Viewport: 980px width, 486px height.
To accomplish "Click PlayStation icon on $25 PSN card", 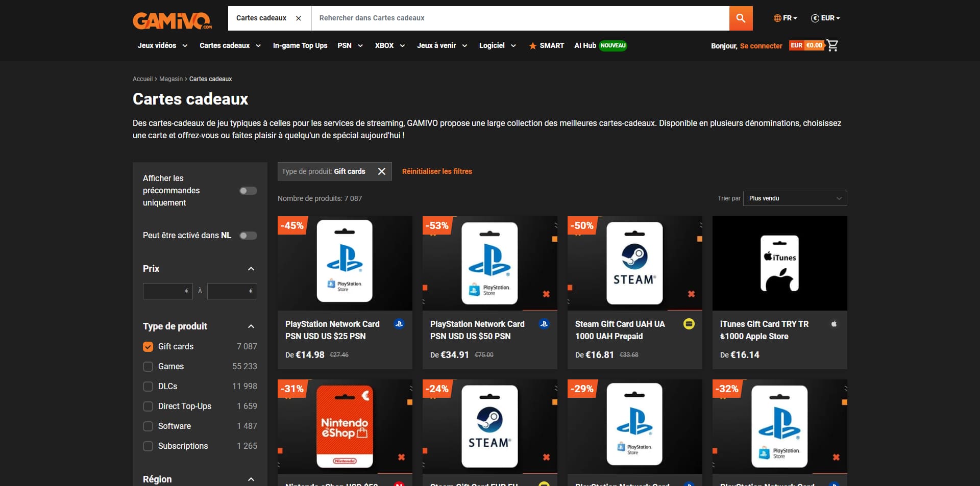I will point(399,324).
